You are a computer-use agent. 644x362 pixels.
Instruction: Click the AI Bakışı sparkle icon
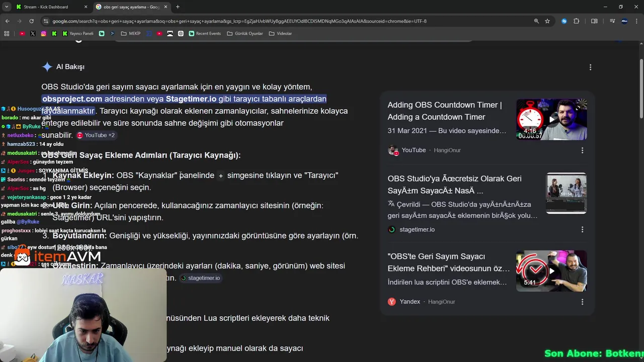pyautogui.click(x=47, y=67)
